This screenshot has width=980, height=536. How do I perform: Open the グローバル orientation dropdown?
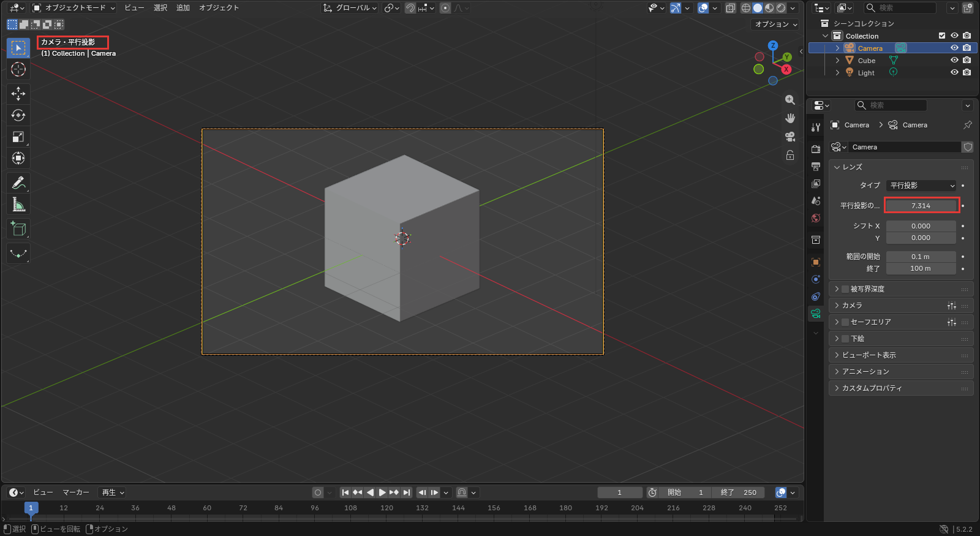coord(350,8)
